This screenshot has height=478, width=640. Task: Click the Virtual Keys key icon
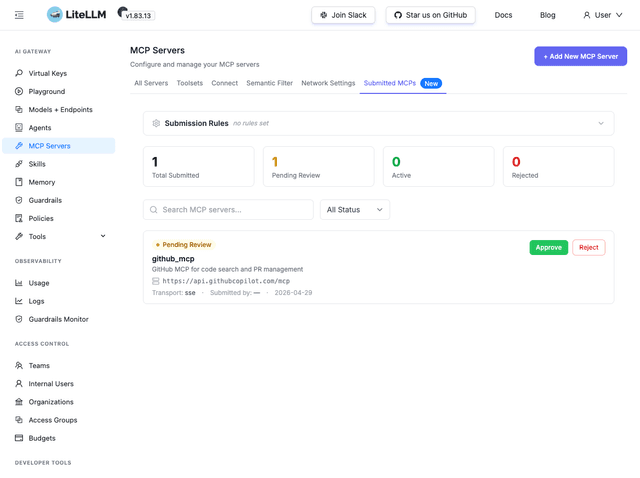point(19,73)
